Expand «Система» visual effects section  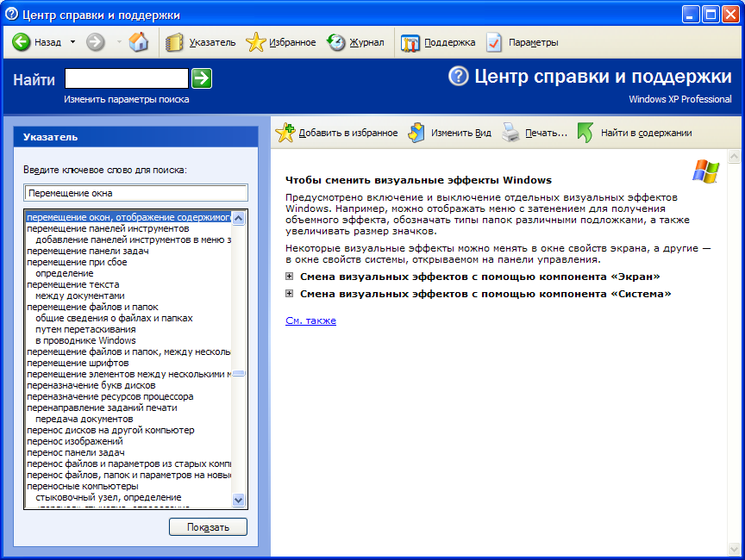pyautogui.click(x=289, y=293)
